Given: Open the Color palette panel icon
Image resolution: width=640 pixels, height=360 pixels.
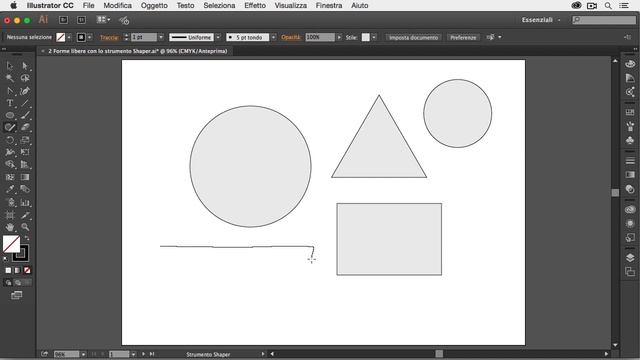Looking at the screenshot, I should (630, 64).
